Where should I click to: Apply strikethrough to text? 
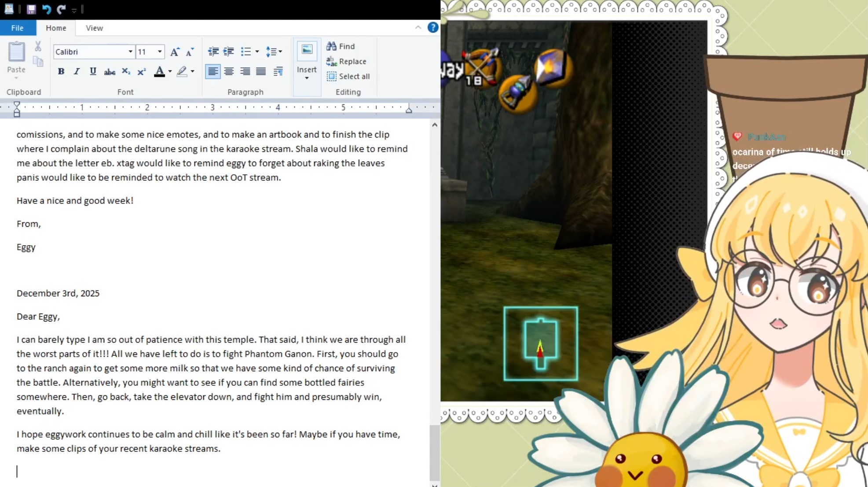click(x=110, y=72)
